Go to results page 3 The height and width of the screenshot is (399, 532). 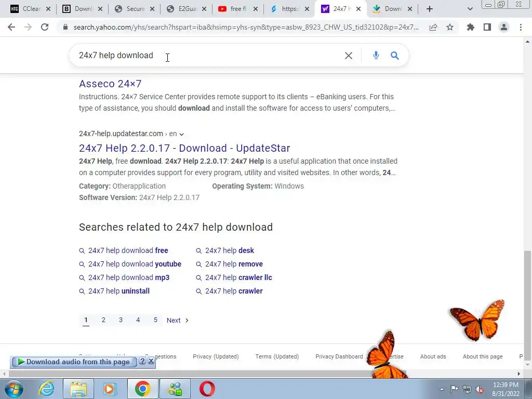[121, 320]
